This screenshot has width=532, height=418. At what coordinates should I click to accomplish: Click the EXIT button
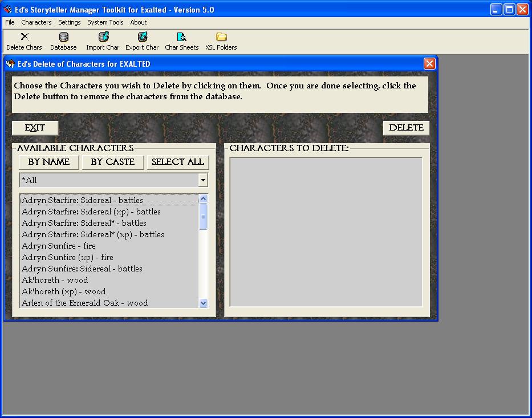coord(35,128)
